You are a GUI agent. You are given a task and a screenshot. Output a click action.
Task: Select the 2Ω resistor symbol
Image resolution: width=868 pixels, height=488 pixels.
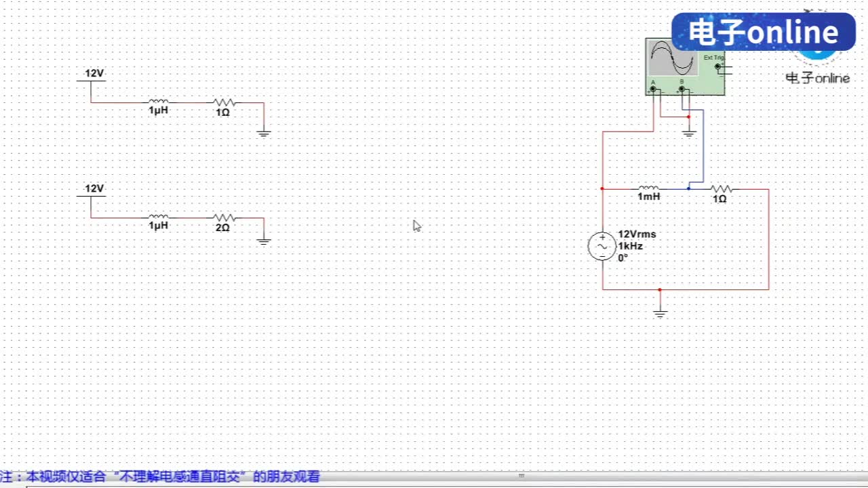223,218
